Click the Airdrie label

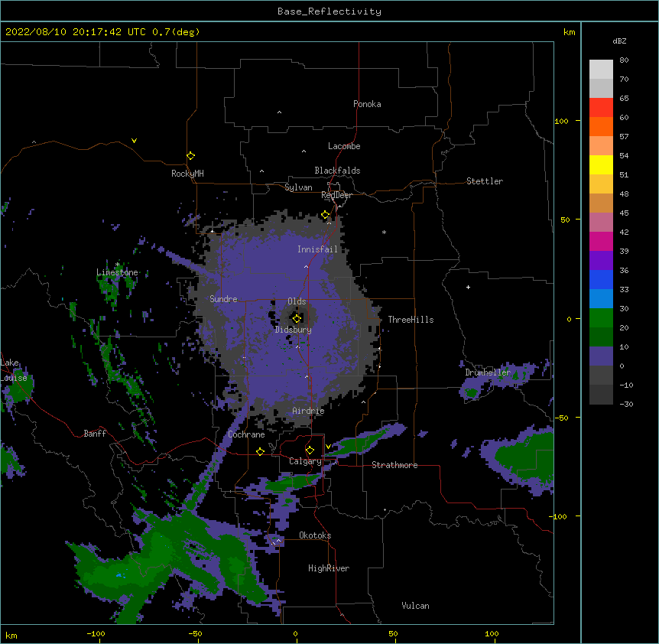tap(309, 411)
